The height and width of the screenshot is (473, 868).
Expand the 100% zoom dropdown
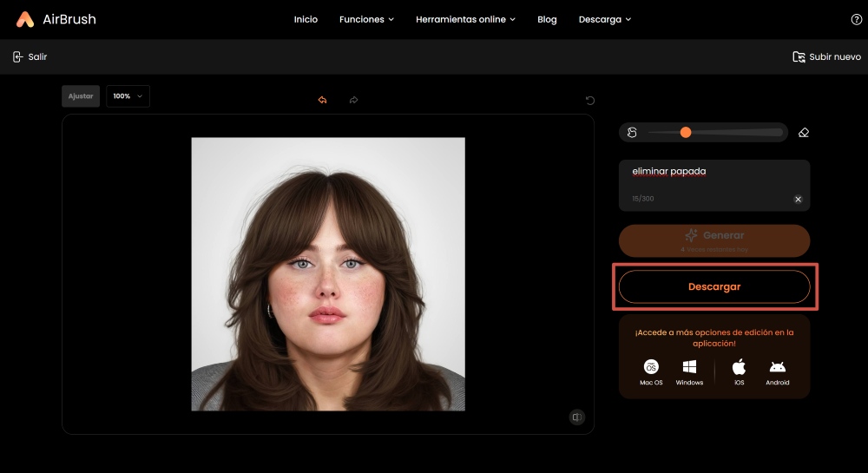pyautogui.click(x=128, y=96)
